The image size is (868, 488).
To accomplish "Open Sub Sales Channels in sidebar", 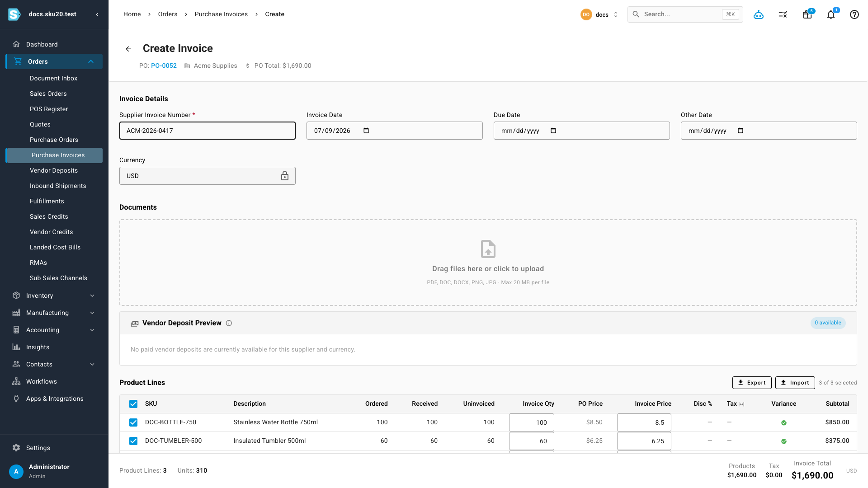I will pos(58,278).
